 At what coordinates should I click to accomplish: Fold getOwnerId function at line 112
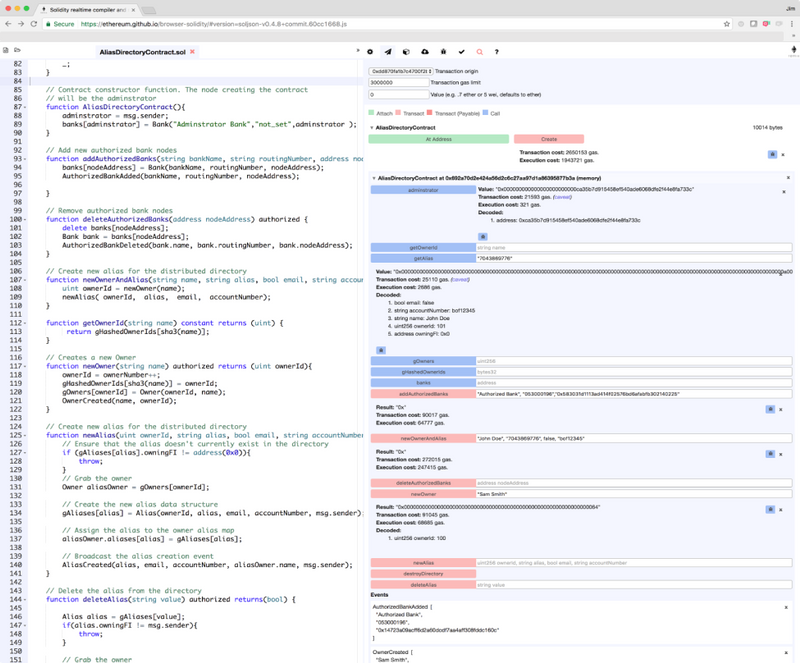(x=26, y=323)
